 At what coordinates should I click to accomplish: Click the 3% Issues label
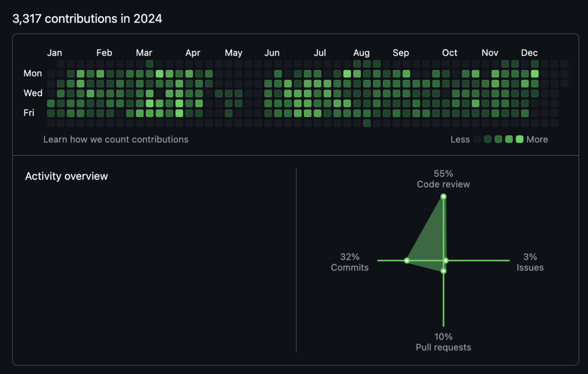click(530, 262)
